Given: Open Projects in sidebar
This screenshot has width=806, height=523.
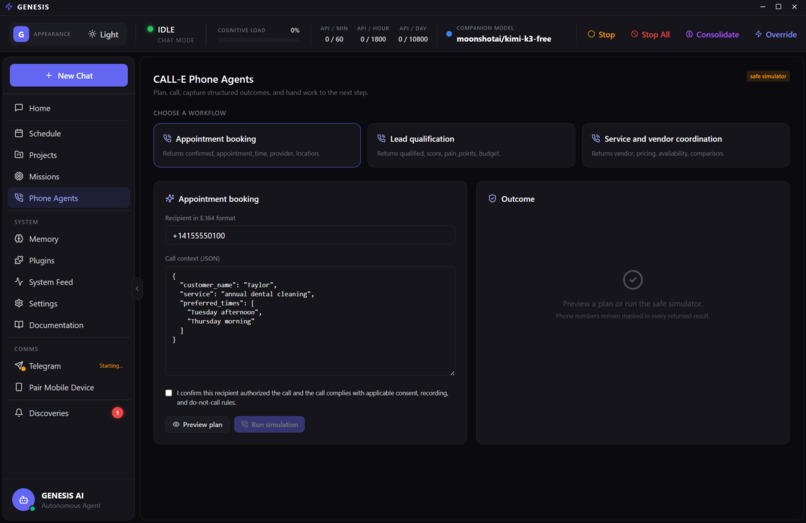Looking at the screenshot, I should (69, 155).
